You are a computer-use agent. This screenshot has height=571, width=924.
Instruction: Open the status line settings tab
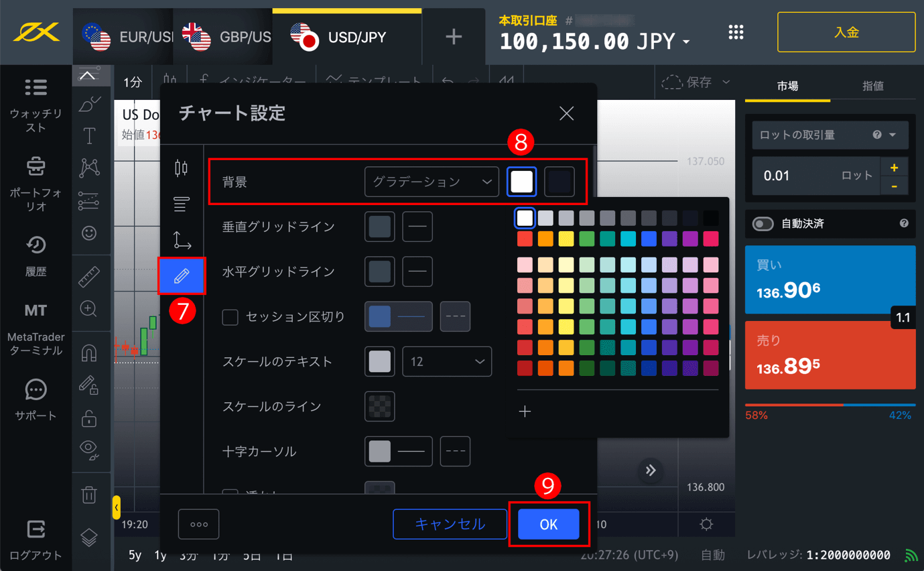pos(181,204)
